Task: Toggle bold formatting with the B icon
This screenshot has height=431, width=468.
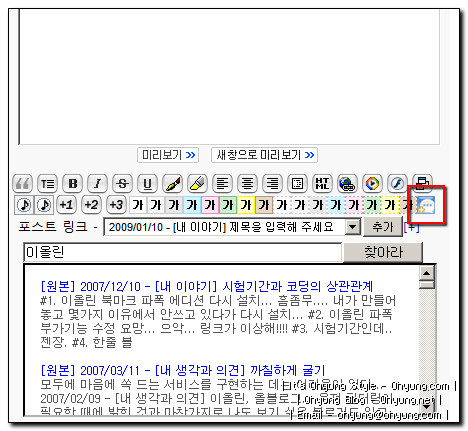Action: 73,184
